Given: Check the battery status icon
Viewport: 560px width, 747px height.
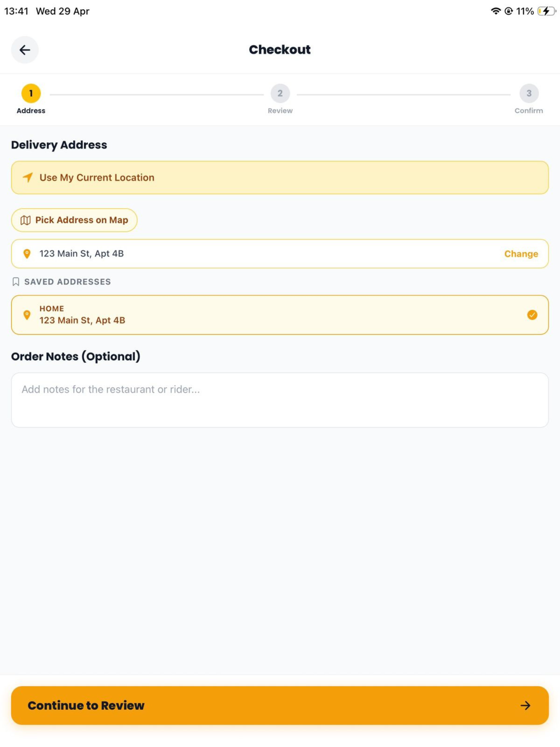Looking at the screenshot, I should (547, 11).
